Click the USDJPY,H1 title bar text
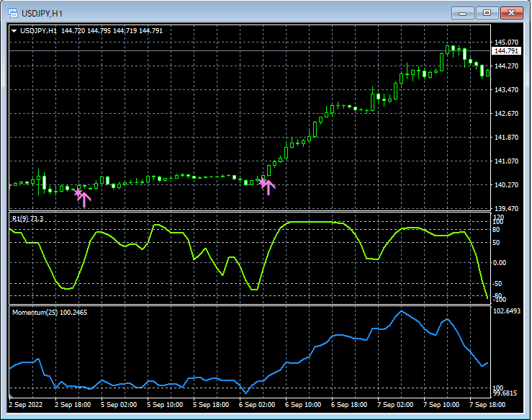Image resolution: width=532 pixels, height=420 pixels. coord(42,13)
